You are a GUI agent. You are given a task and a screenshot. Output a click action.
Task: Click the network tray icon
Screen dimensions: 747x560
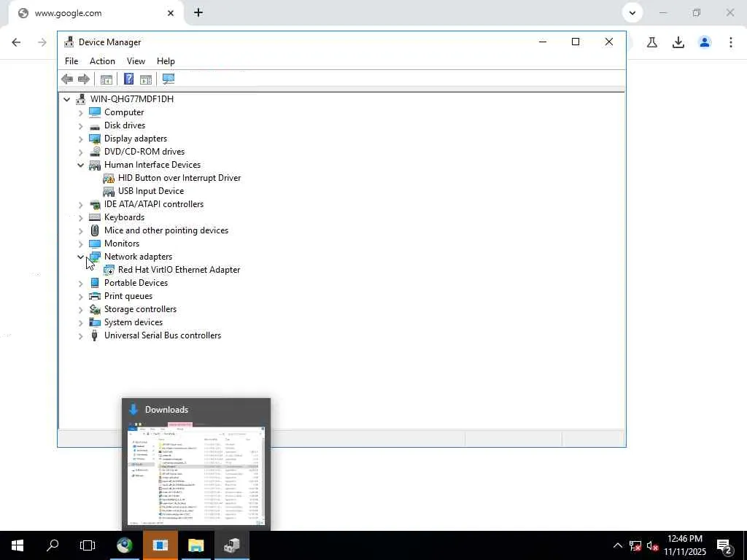(635, 546)
